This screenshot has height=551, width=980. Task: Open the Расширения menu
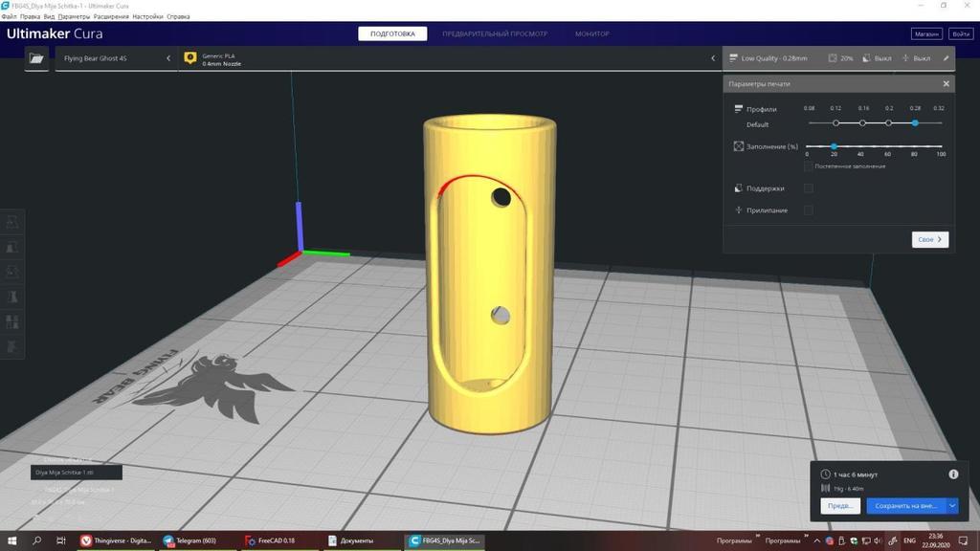110,17
